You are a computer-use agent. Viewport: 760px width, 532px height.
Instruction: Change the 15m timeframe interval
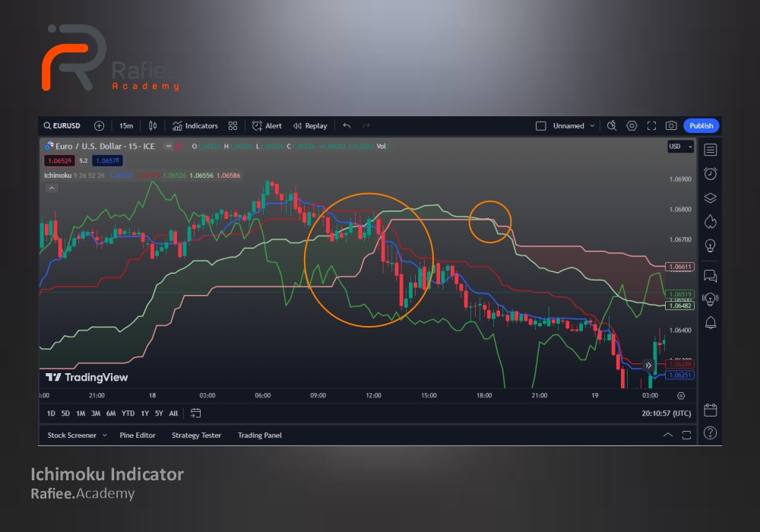click(x=126, y=126)
